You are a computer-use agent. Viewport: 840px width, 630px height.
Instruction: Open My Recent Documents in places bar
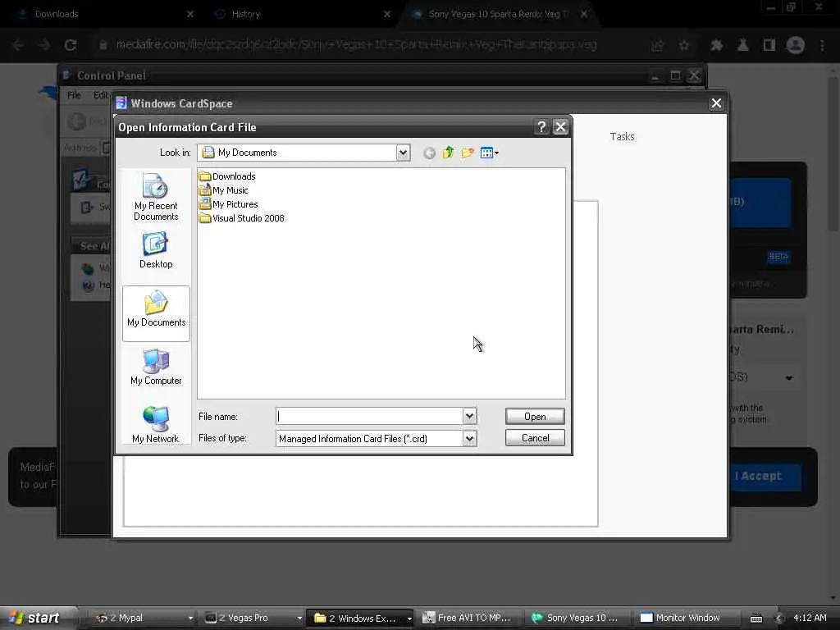156,197
